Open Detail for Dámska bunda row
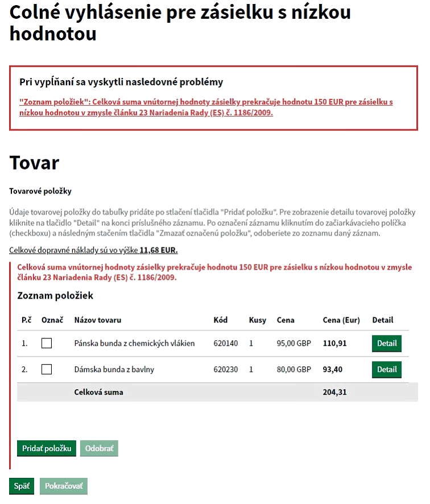 [387, 369]
